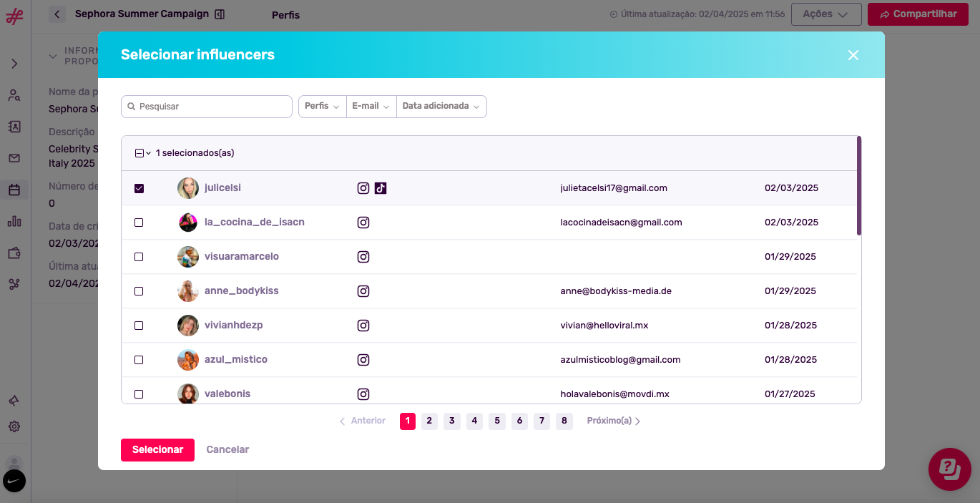The image size is (980, 503).
Task: Click Instagram icon in anne_bodykiss row
Action: 363,291
